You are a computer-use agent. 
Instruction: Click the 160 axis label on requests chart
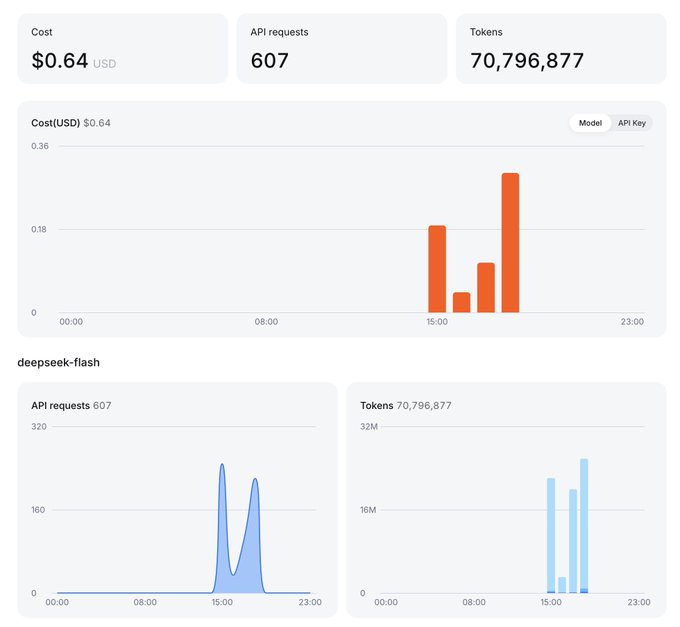(x=38, y=510)
